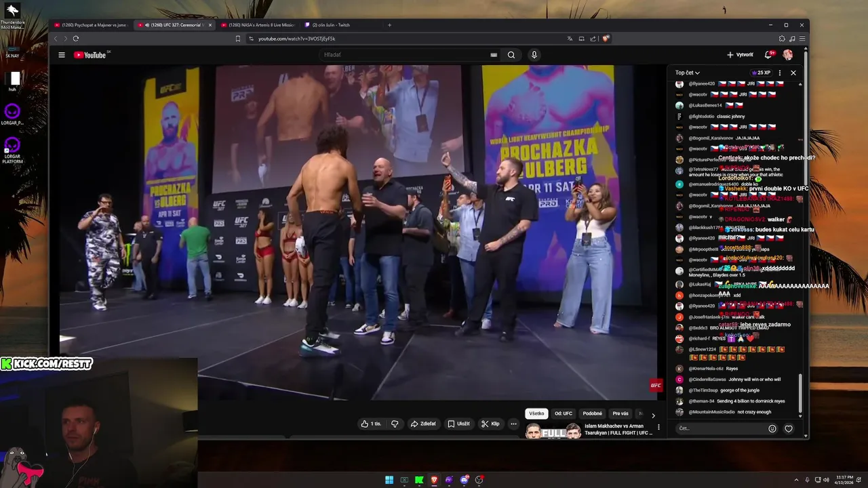Go back in browser history
The height and width of the screenshot is (488, 868).
56,39
